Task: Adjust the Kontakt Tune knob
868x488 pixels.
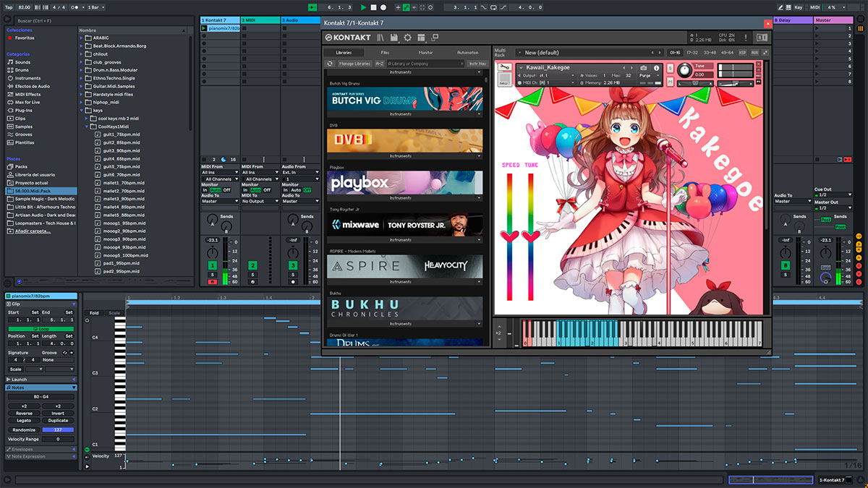Action: (684, 71)
